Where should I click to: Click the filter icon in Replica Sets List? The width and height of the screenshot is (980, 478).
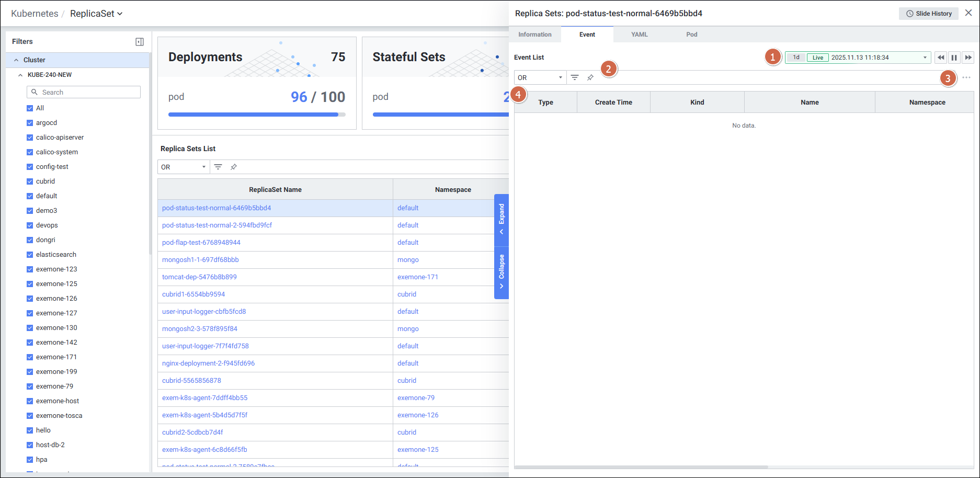(x=218, y=167)
